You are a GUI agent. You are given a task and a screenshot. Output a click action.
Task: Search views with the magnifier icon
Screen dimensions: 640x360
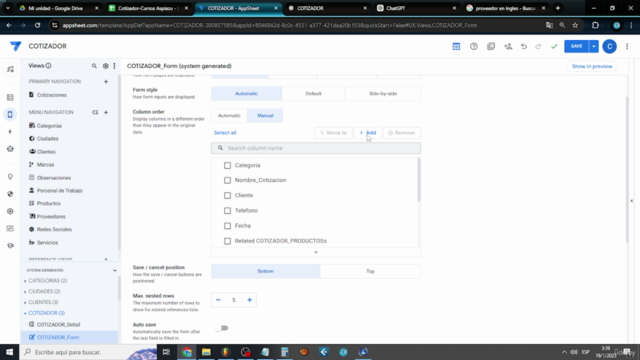(x=94, y=66)
